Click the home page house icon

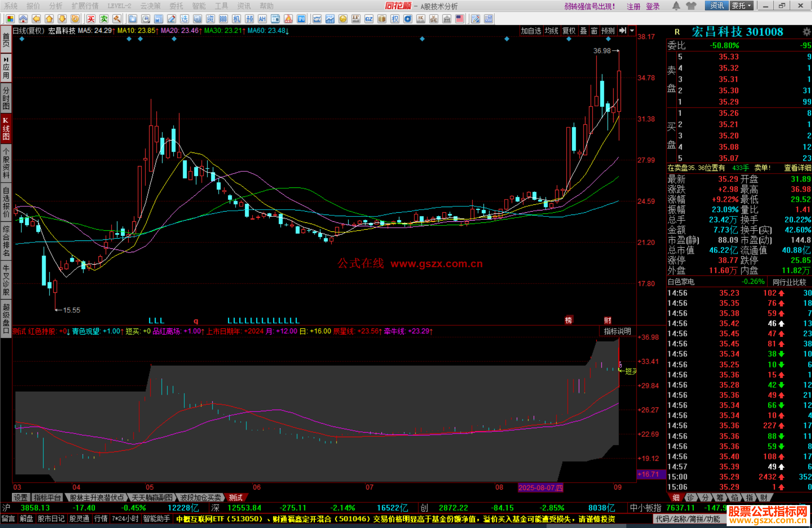tap(23, 19)
